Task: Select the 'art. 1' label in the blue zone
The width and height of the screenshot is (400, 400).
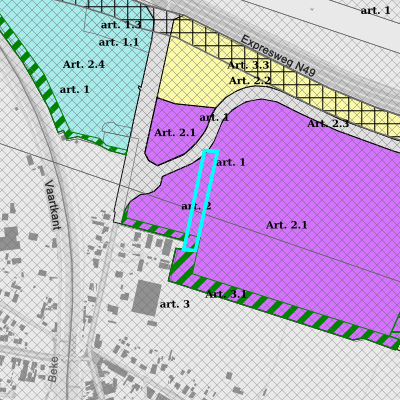Action: coord(75,90)
